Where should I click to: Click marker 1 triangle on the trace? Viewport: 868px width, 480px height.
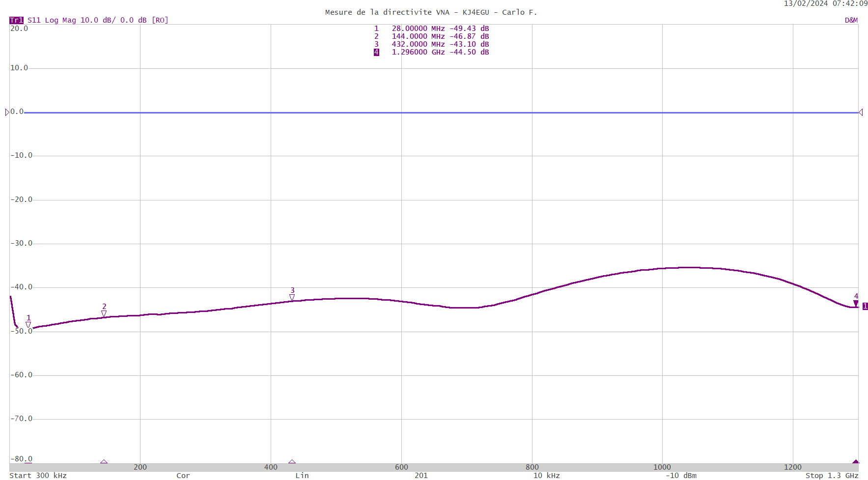coord(28,325)
